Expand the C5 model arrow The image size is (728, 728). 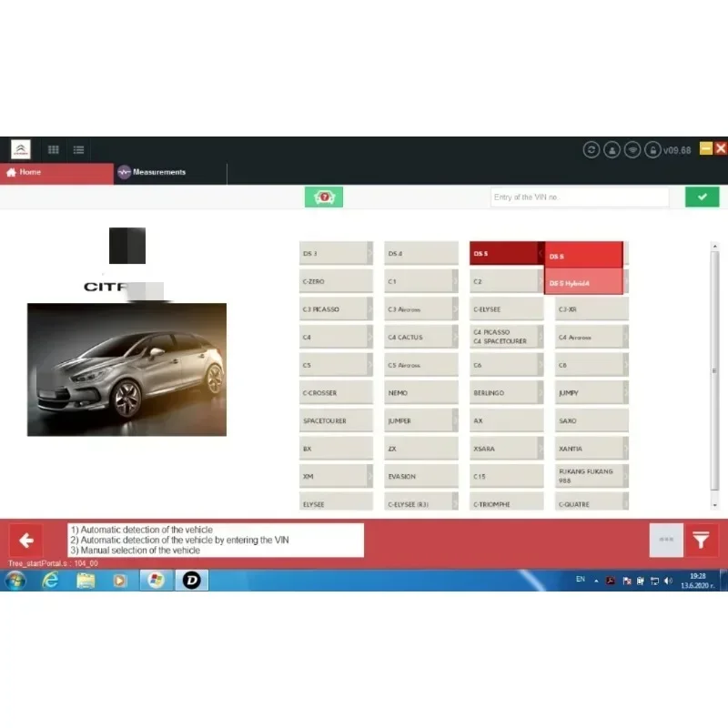click(370, 365)
